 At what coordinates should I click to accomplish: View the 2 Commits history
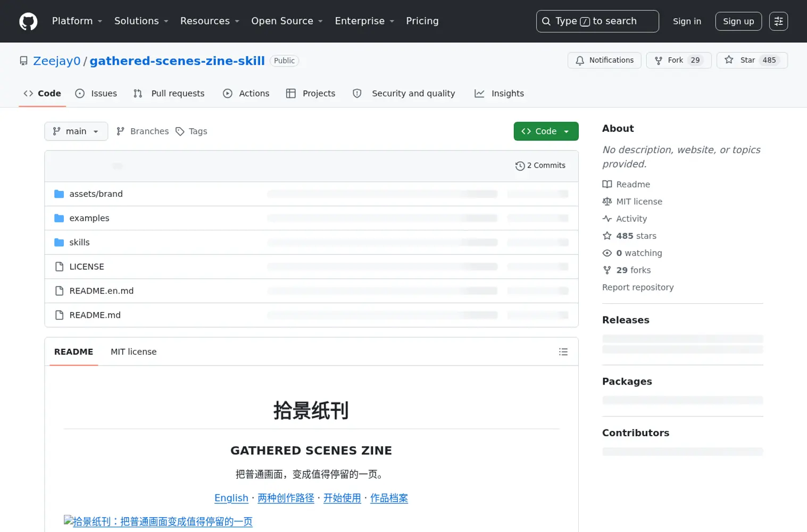click(540, 166)
